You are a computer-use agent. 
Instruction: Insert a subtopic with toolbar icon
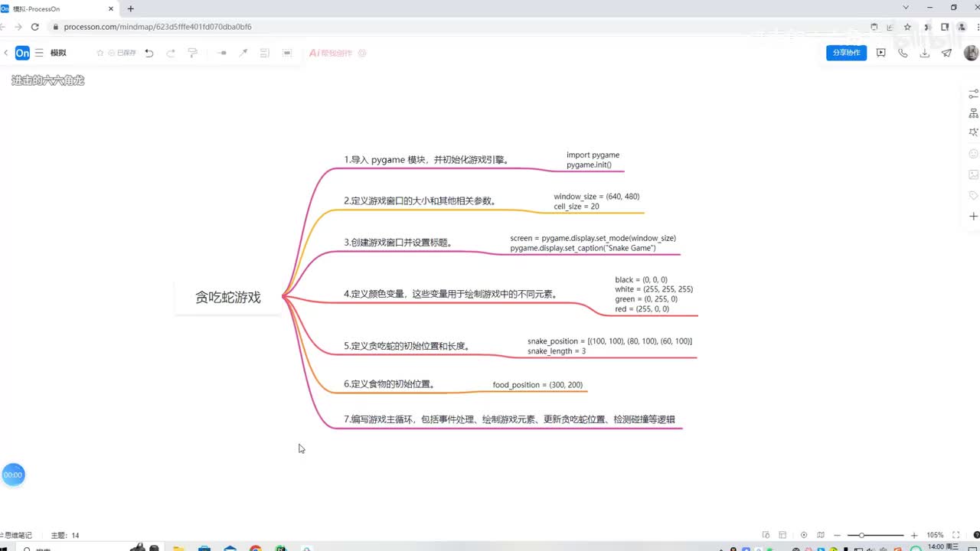(222, 53)
